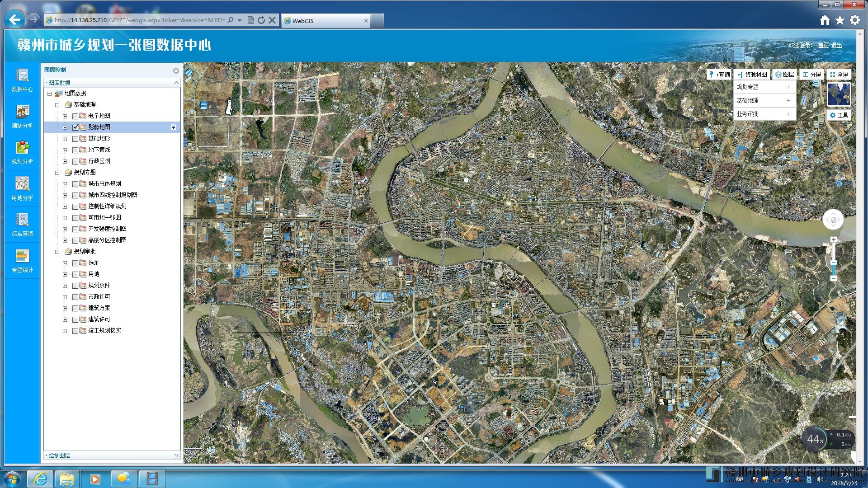Open 用地分析 sidebar icon
Viewport: 868px width, 488px height.
(22, 189)
